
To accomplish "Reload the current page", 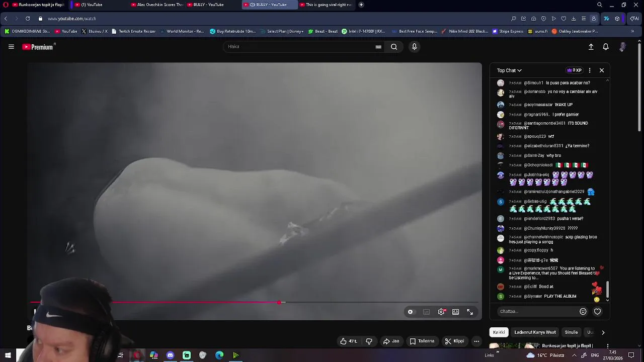I will 28,19.
